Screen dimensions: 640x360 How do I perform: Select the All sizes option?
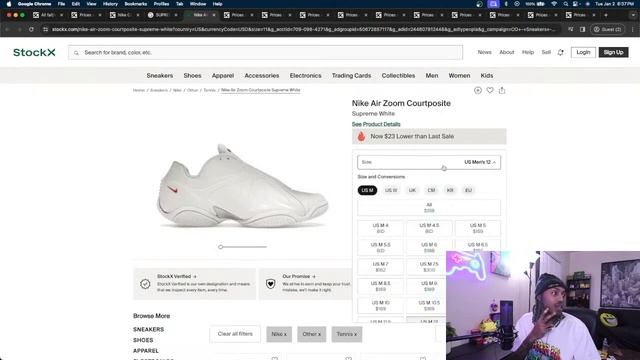click(429, 208)
